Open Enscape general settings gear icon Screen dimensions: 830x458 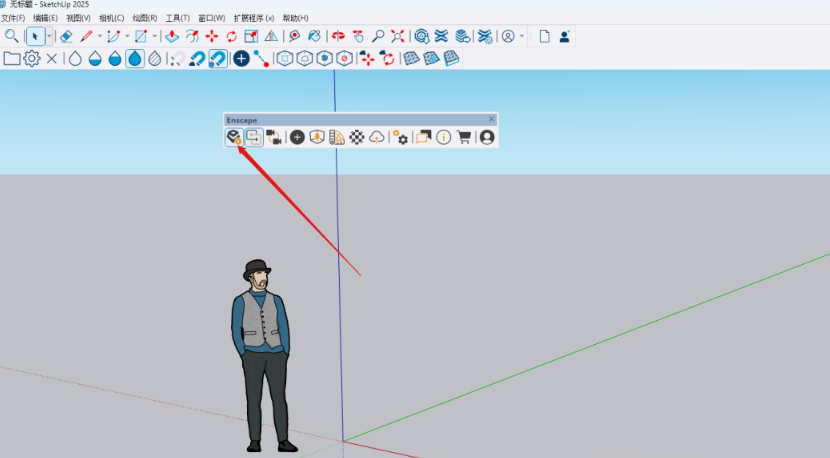(x=401, y=137)
